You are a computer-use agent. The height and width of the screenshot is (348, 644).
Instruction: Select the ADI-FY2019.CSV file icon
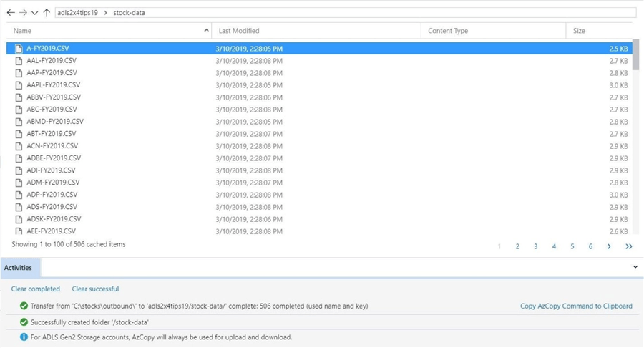coord(19,170)
